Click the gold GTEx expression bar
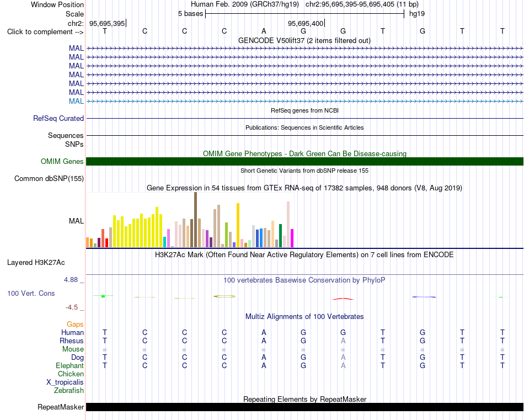 (x=238, y=225)
